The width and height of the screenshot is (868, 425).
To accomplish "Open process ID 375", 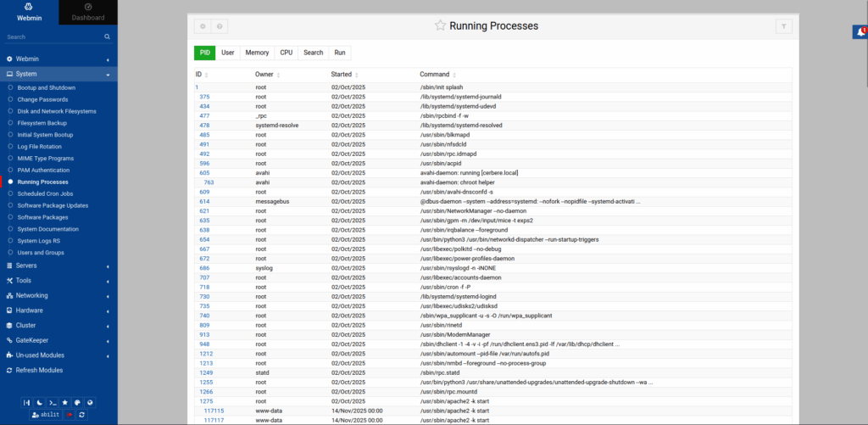I will point(204,97).
